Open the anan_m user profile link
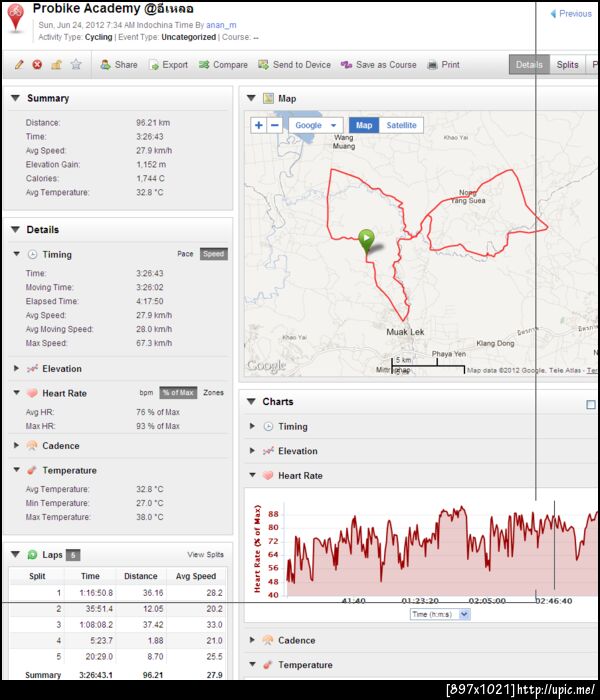 (x=221, y=25)
